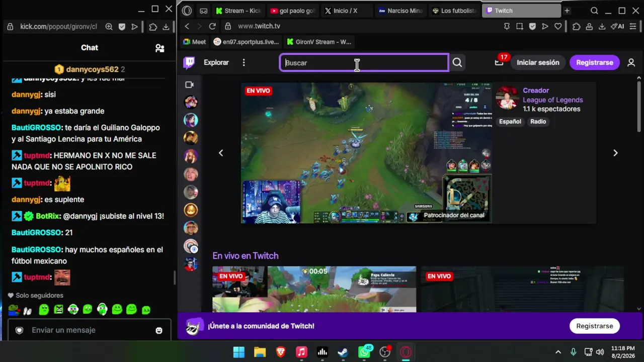Open File Explorer from the taskbar
The width and height of the screenshot is (644, 362).
(x=260, y=352)
